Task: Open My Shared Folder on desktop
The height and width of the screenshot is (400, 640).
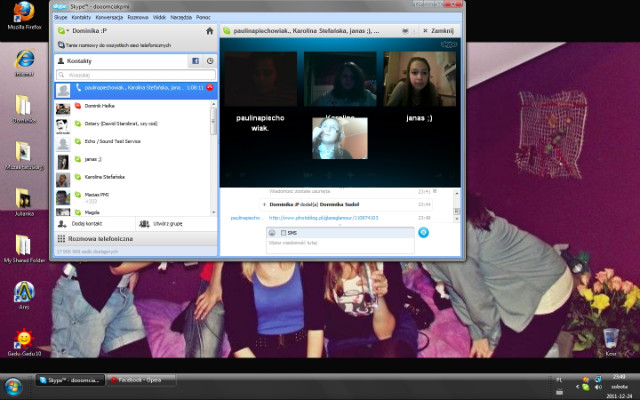Action: 24,248
